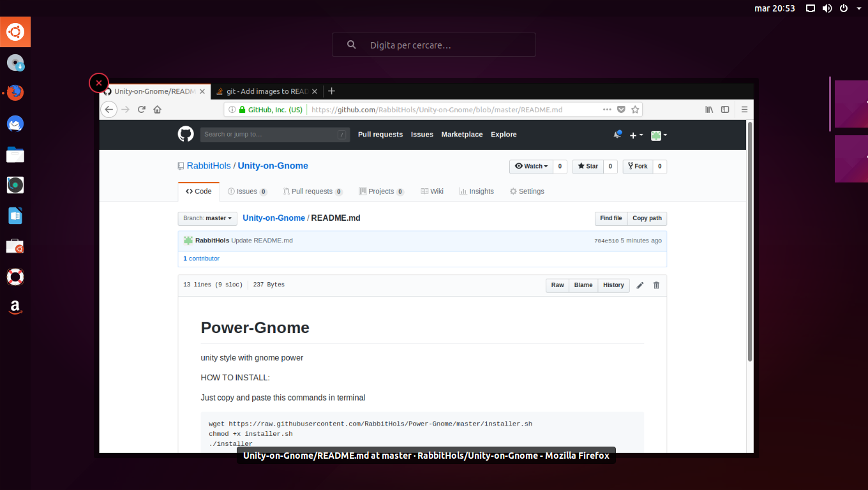
Task: Click the Ubuntu logo at dock top
Action: tap(15, 31)
